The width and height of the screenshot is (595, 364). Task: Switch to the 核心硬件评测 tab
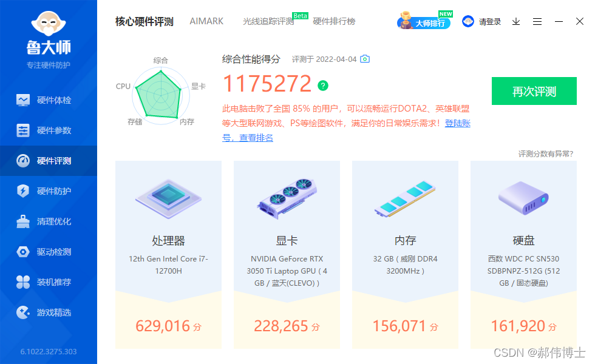coord(144,22)
